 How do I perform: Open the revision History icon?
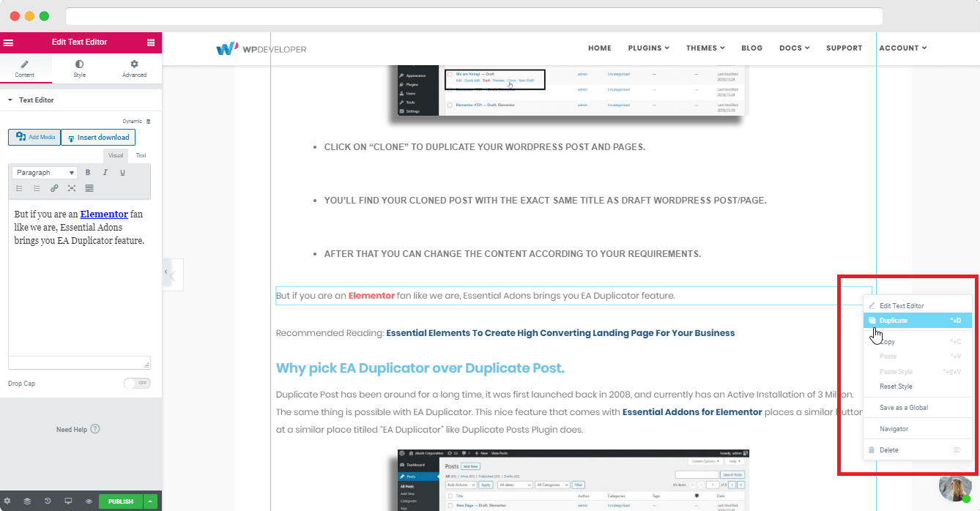pyautogui.click(x=48, y=501)
